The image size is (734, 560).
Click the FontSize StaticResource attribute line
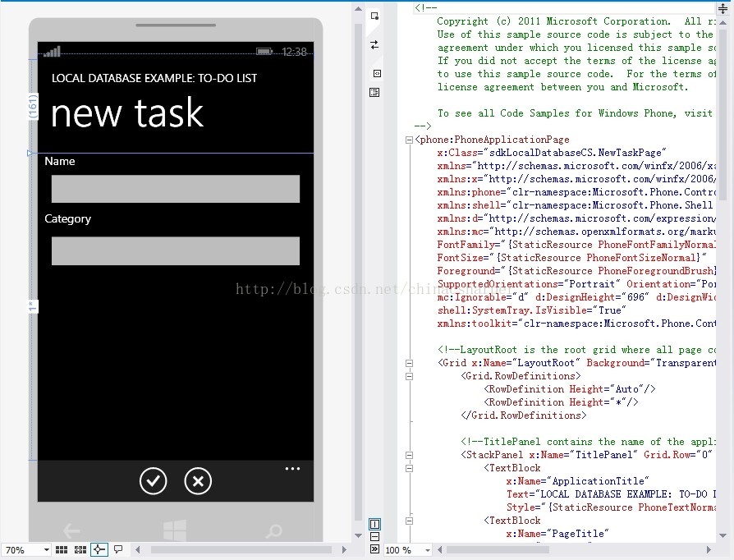click(x=571, y=258)
